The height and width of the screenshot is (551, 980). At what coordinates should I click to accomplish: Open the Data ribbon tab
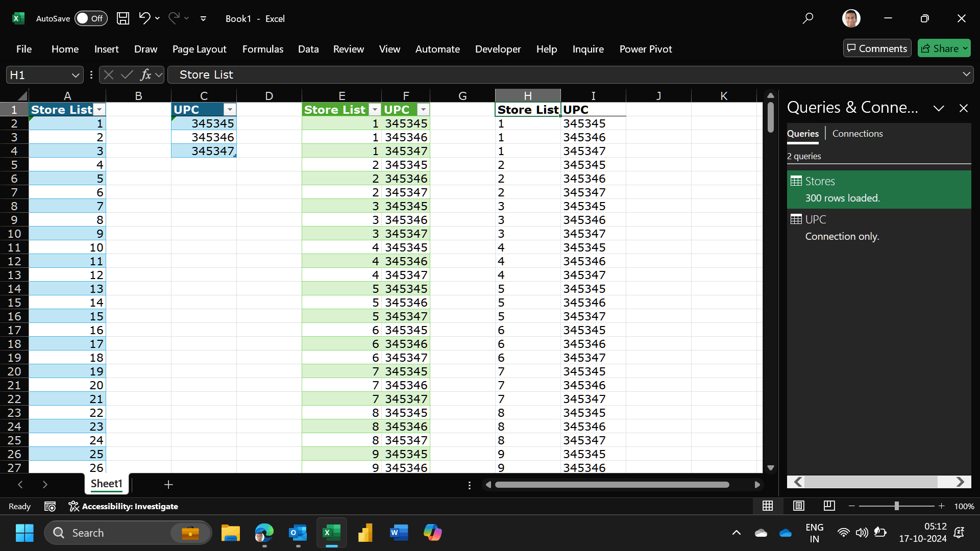(308, 49)
